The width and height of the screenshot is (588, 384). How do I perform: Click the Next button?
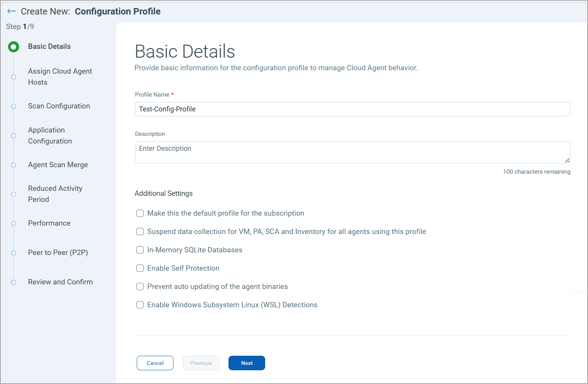[246, 363]
